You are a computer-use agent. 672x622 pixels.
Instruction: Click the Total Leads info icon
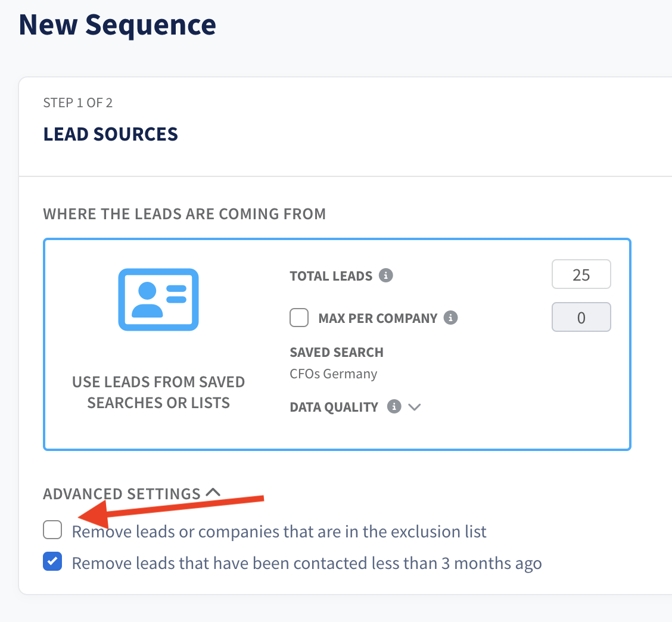point(385,275)
